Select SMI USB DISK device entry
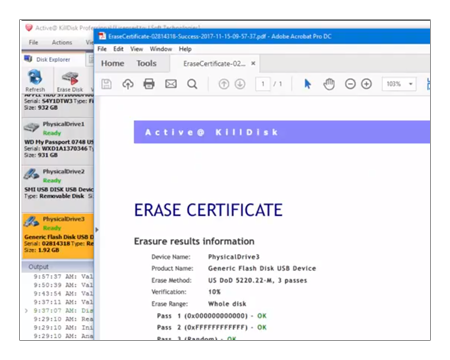This screenshot has width=450, height=360. [59, 189]
